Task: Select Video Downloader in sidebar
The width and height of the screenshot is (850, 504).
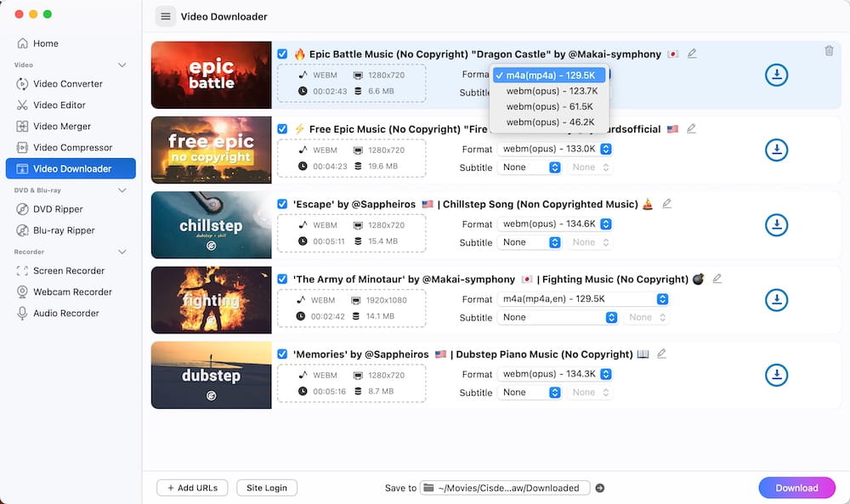Action: click(71, 168)
